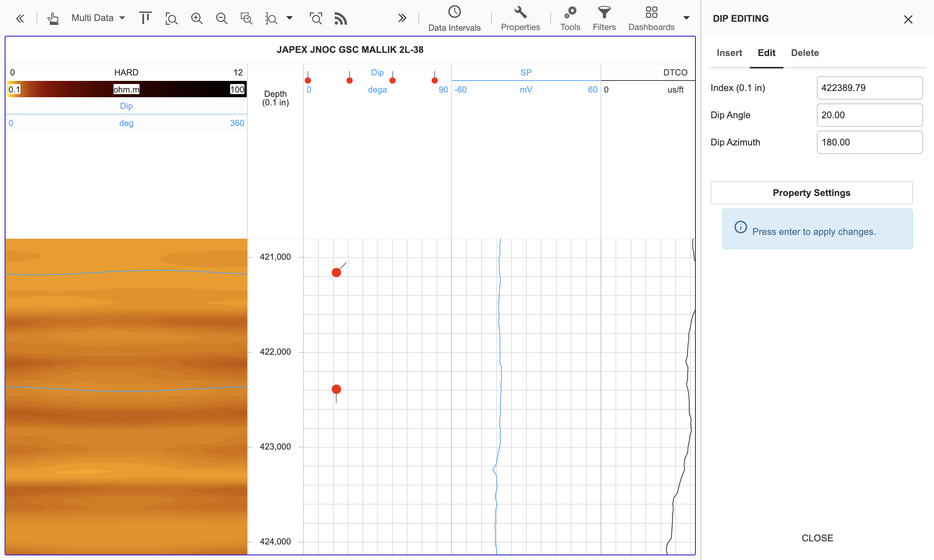
Task: Click the live feed signal icon
Action: (341, 18)
